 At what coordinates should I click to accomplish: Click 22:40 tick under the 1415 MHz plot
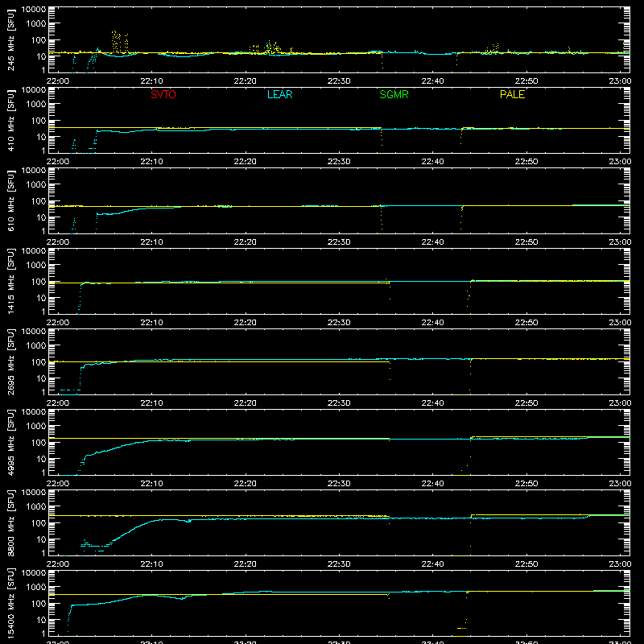click(432, 323)
